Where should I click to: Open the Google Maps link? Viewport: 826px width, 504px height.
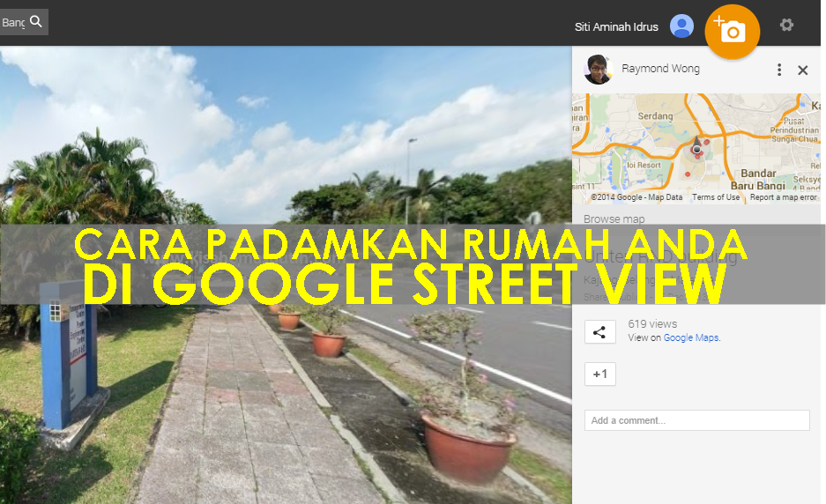pyautogui.click(x=691, y=337)
